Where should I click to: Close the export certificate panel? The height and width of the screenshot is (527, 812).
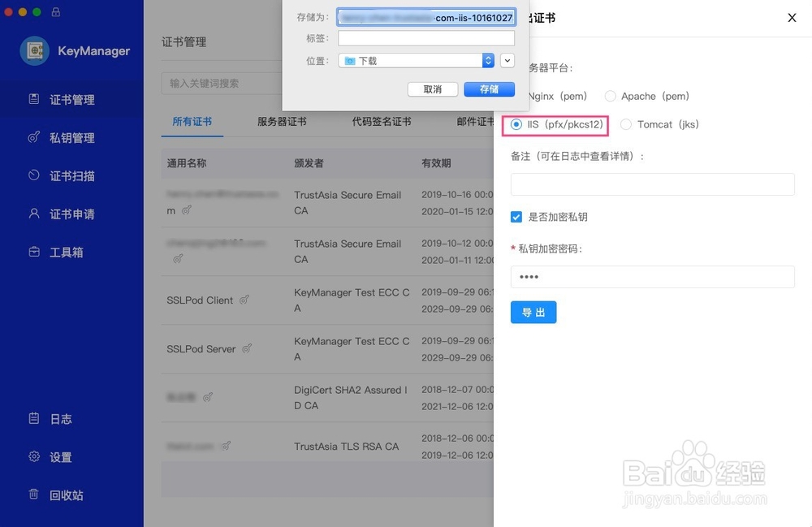(x=792, y=18)
